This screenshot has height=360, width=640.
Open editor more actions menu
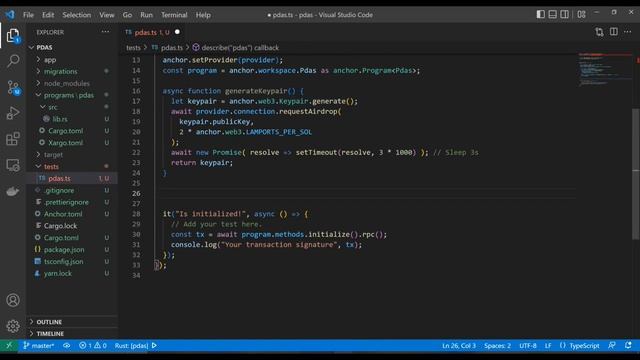point(628,32)
